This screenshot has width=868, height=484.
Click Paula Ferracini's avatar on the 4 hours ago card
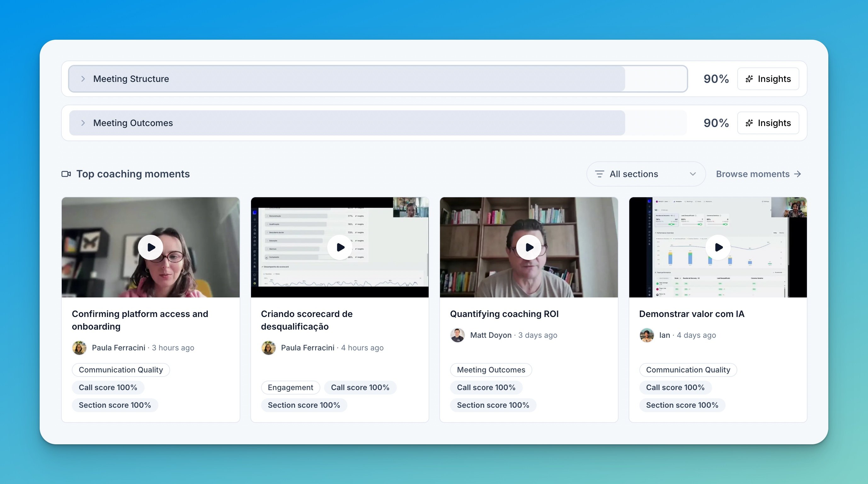[x=269, y=348]
